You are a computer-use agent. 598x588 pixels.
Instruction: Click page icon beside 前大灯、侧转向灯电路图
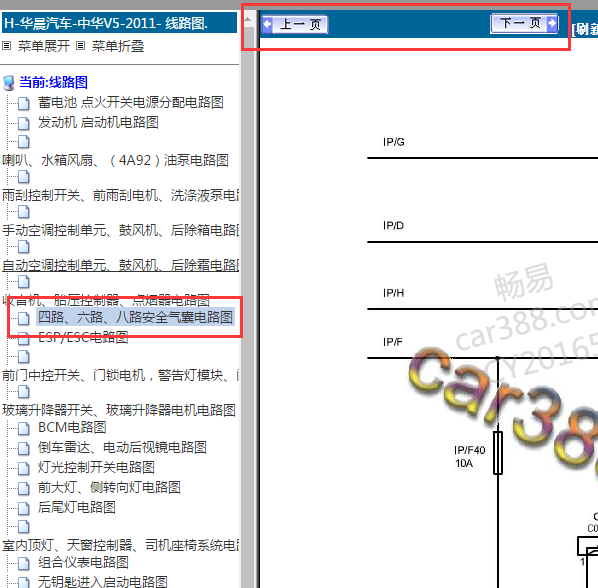pos(24,488)
